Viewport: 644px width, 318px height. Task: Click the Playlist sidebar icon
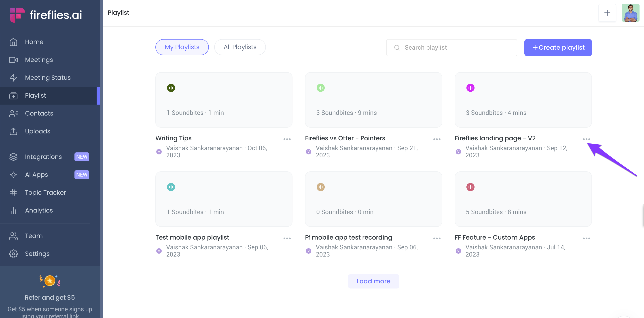coord(13,96)
